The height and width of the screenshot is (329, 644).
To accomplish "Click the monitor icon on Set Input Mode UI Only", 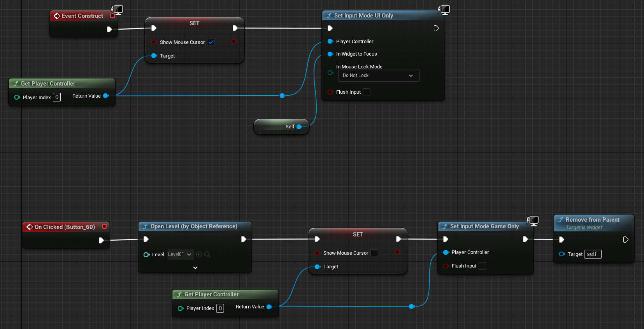I will (444, 10).
